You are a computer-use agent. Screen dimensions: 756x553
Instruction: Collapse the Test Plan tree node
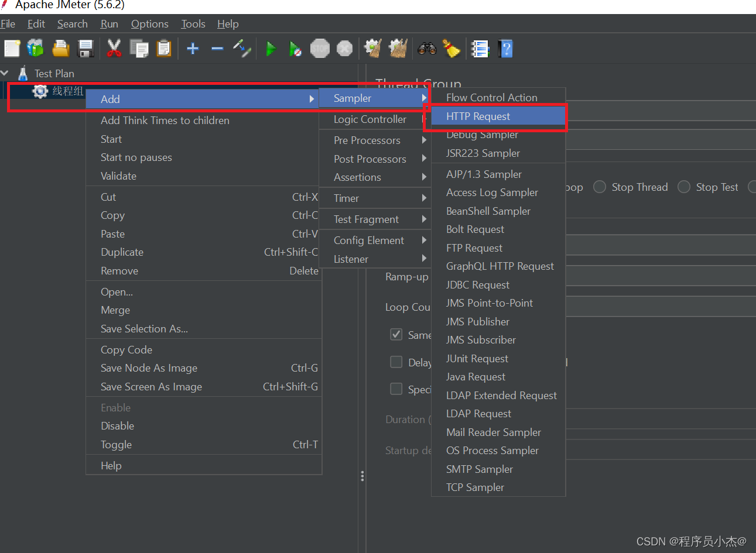tap(5, 73)
